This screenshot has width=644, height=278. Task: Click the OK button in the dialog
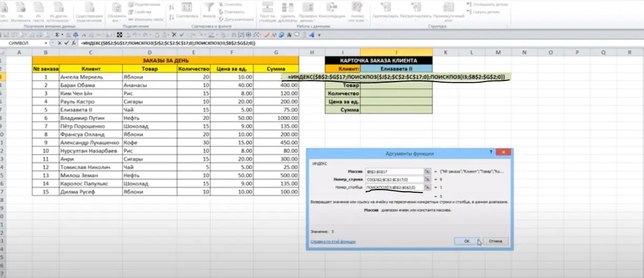467,241
